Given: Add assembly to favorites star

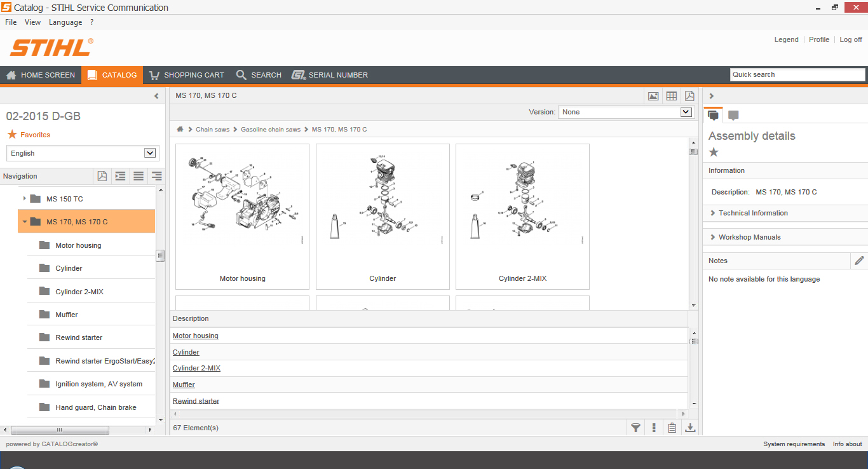Looking at the screenshot, I should [714, 152].
